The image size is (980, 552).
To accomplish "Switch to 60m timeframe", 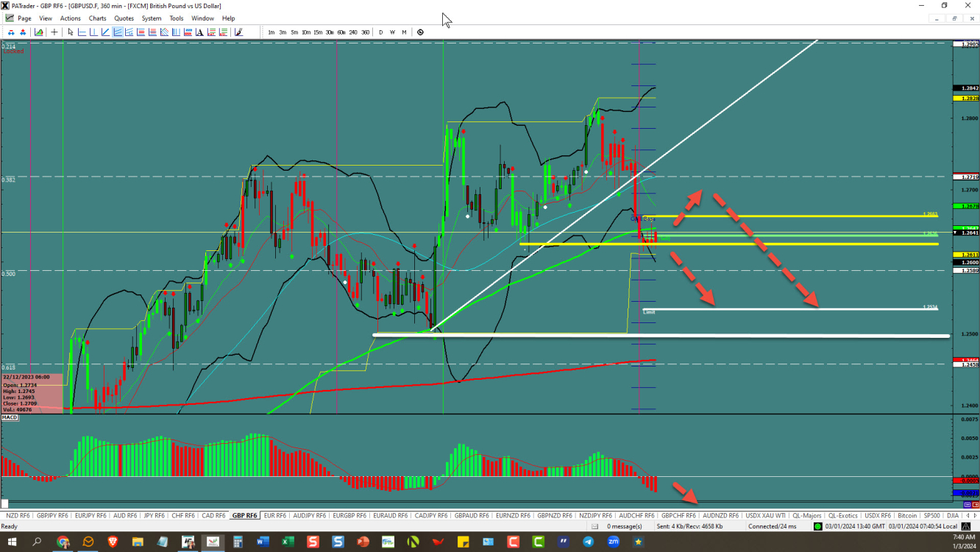I will [341, 32].
